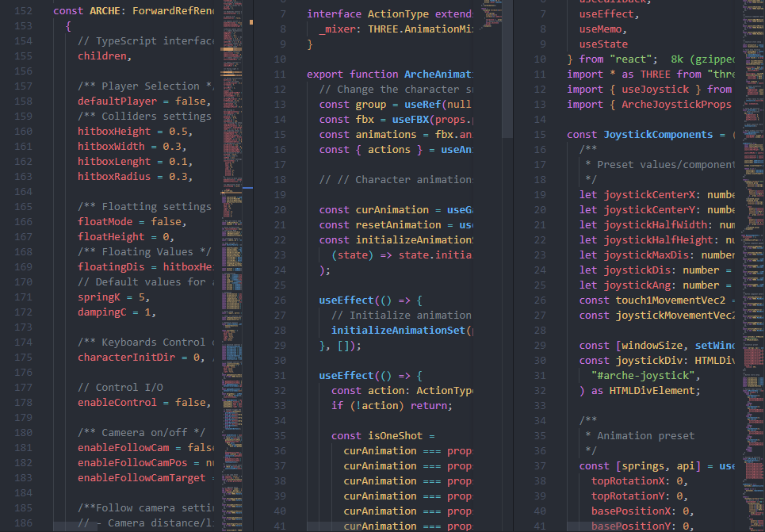The image size is (765, 532).
Task: Place cursor on the hitboxHeight property
Action: (113, 132)
